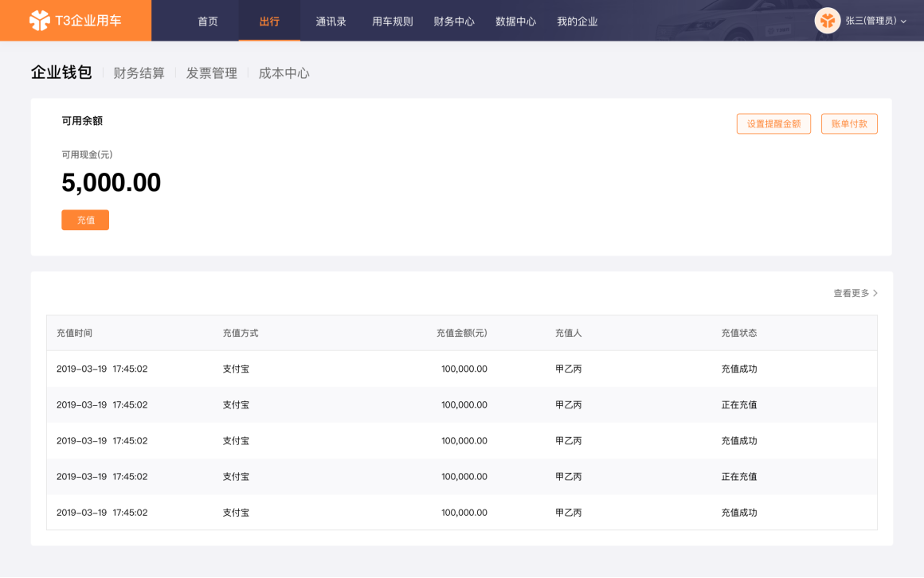Screen dimensions: 924x578
Task: Click the first row's 甲乙丙 cell
Action: click(568, 369)
